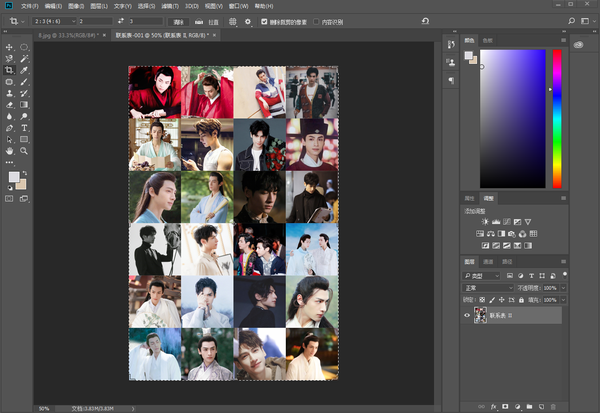Hide the 联系表 layer with eye icon

(467, 314)
